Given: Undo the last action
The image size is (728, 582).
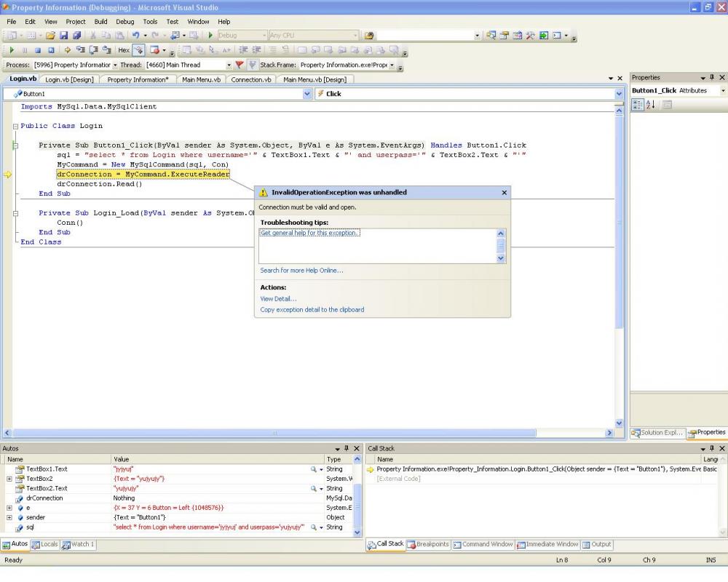Looking at the screenshot, I should [x=135, y=35].
